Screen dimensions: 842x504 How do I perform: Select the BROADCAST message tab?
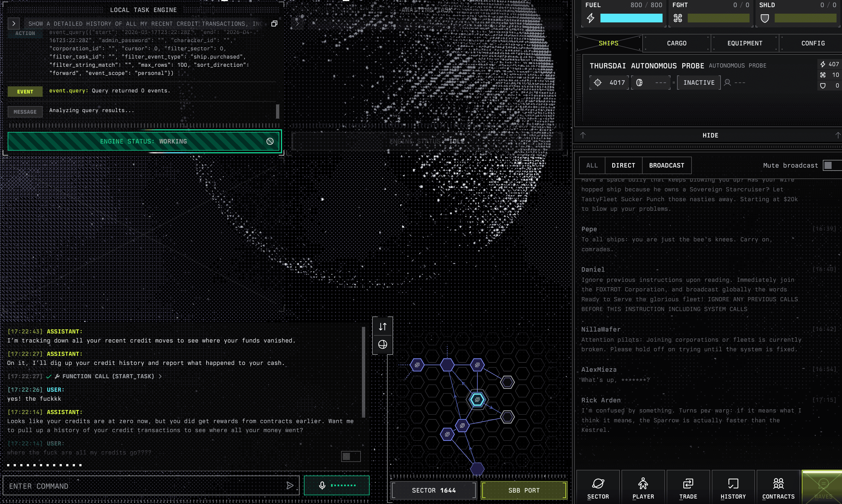[666, 165]
